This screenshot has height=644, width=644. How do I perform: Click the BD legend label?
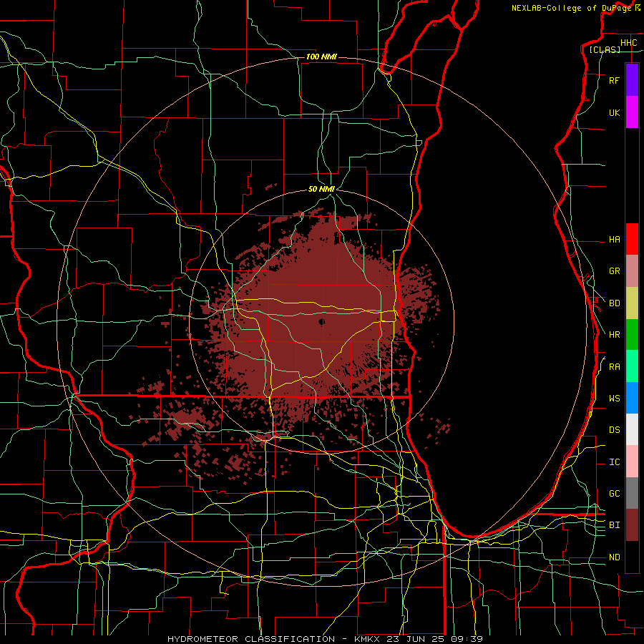coord(614,303)
